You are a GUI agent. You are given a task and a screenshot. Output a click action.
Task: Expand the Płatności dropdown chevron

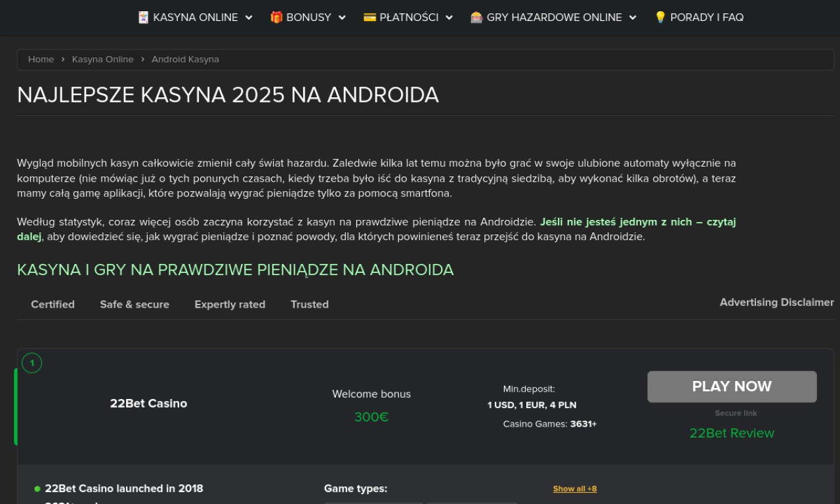tap(449, 18)
